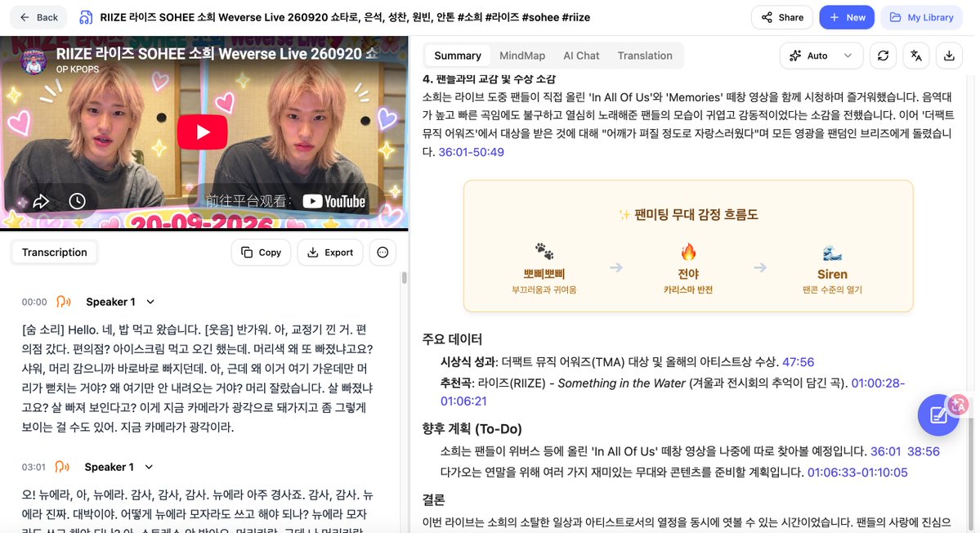Screen dimensions: 980x533
Task: Click the 전야 stage label
Action: click(688, 275)
